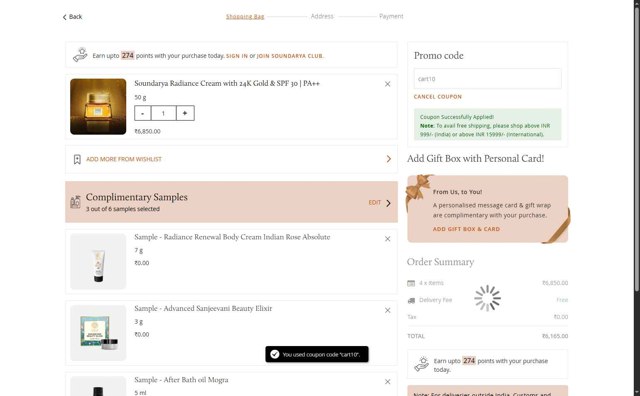Open Radiance Renewal Body Cream sample thumbnail
The width and height of the screenshot is (640, 396).
[x=98, y=262]
